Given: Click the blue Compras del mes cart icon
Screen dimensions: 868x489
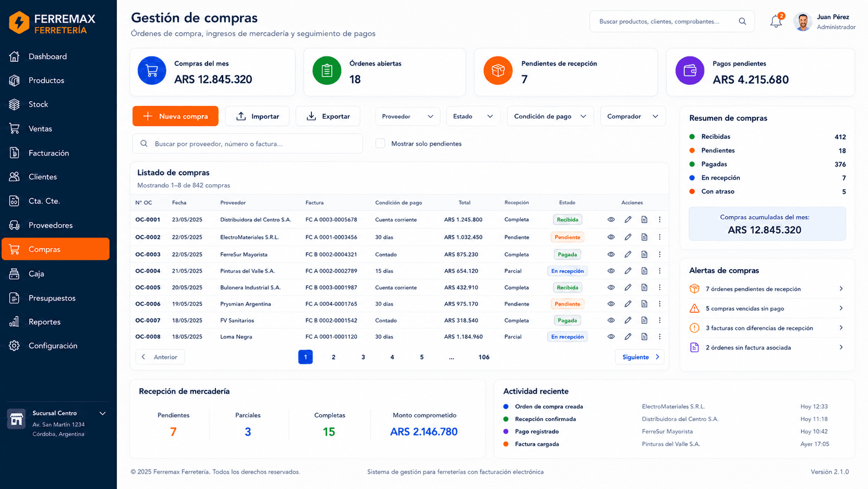Looking at the screenshot, I should (152, 71).
